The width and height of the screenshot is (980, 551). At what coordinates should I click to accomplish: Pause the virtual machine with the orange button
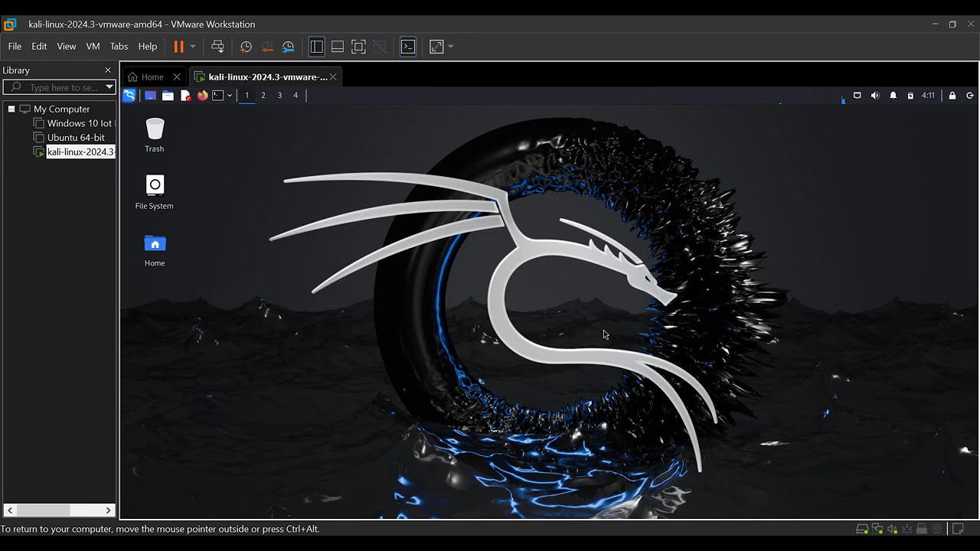point(178,47)
